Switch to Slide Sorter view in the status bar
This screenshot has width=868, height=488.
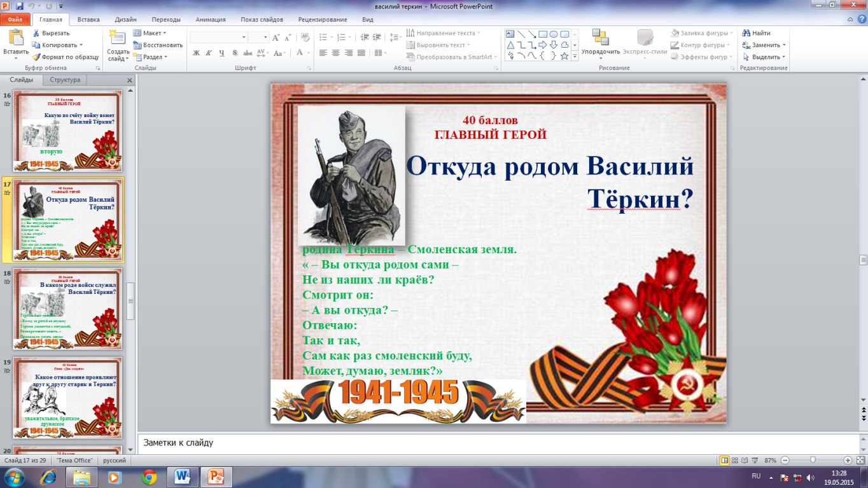(x=736, y=460)
